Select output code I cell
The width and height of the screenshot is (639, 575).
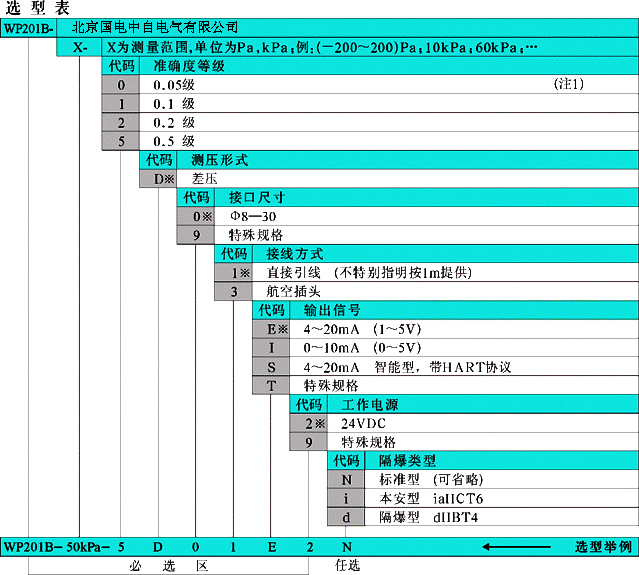coord(271,348)
